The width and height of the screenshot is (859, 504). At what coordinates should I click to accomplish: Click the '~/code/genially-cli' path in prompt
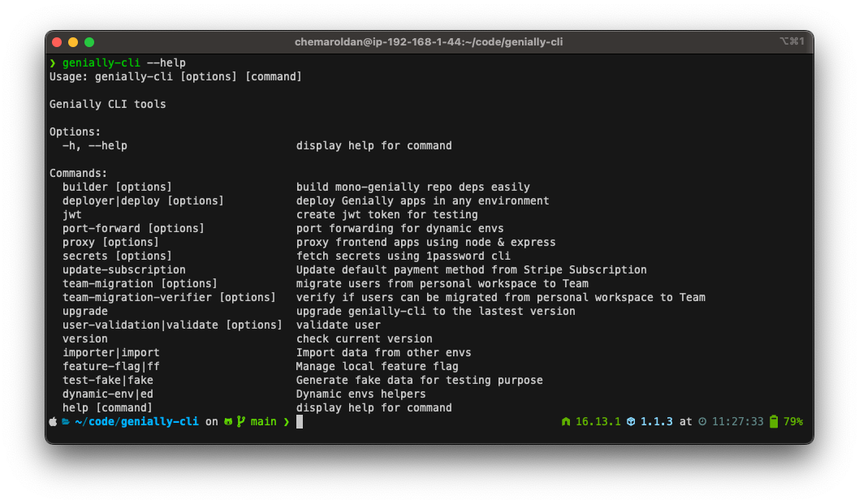click(136, 422)
